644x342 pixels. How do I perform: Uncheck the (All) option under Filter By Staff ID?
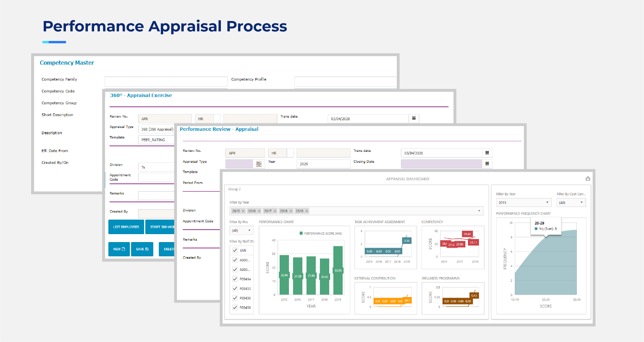tap(235, 250)
